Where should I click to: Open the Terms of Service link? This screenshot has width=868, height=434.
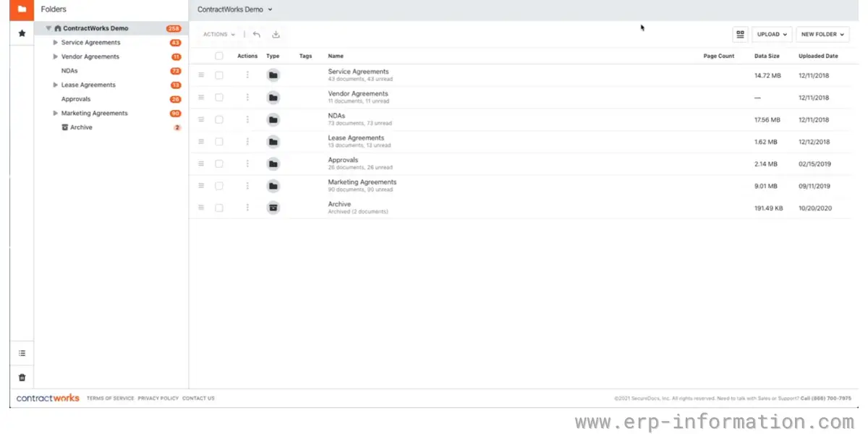point(110,398)
